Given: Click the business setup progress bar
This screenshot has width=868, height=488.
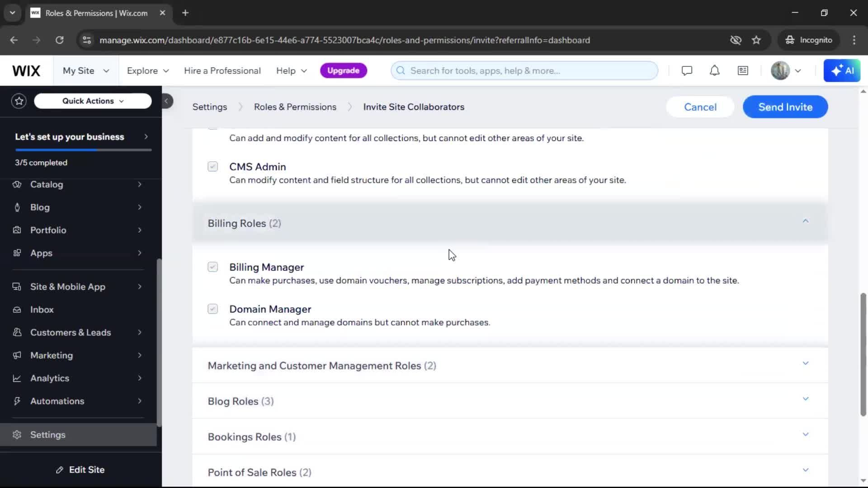Looking at the screenshot, I should (x=83, y=150).
